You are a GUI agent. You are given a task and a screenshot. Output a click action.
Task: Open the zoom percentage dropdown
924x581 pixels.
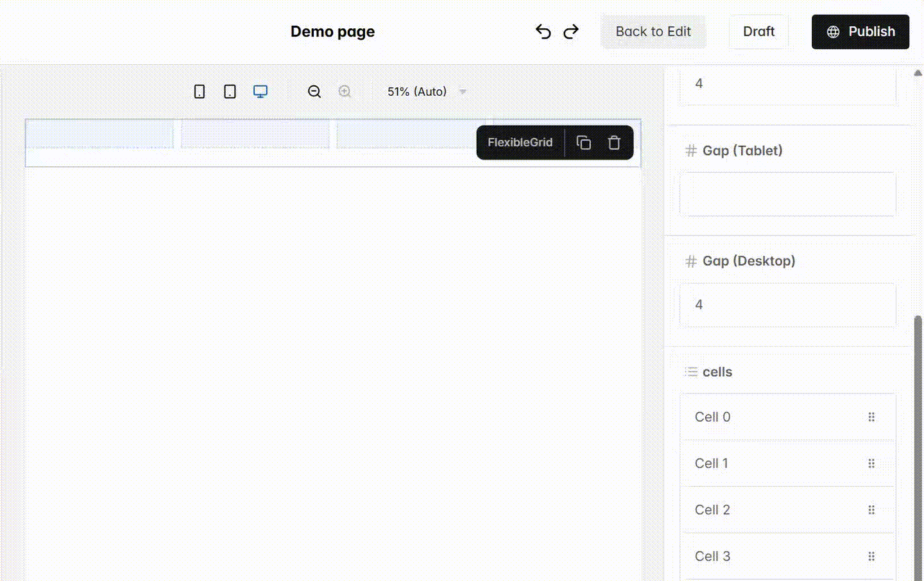(x=463, y=92)
